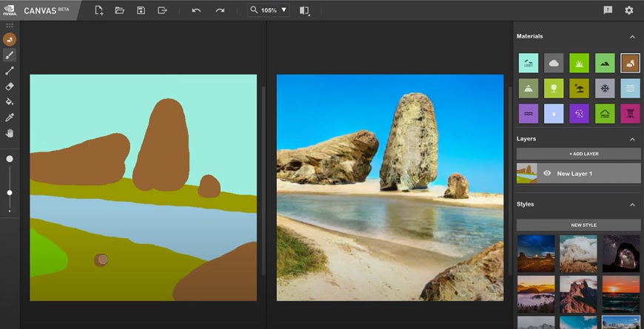Select the Eraser tool
This screenshot has height=329, width=644.
(x=10, y=87)
